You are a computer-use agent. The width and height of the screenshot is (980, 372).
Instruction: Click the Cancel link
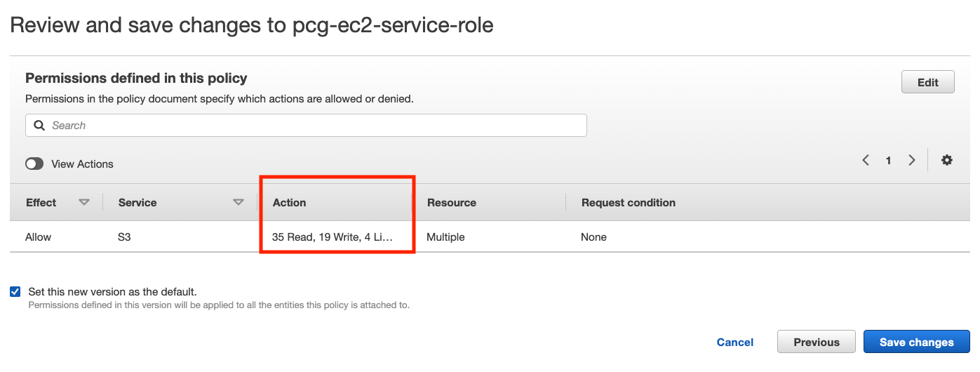click(x=735, y=342)
